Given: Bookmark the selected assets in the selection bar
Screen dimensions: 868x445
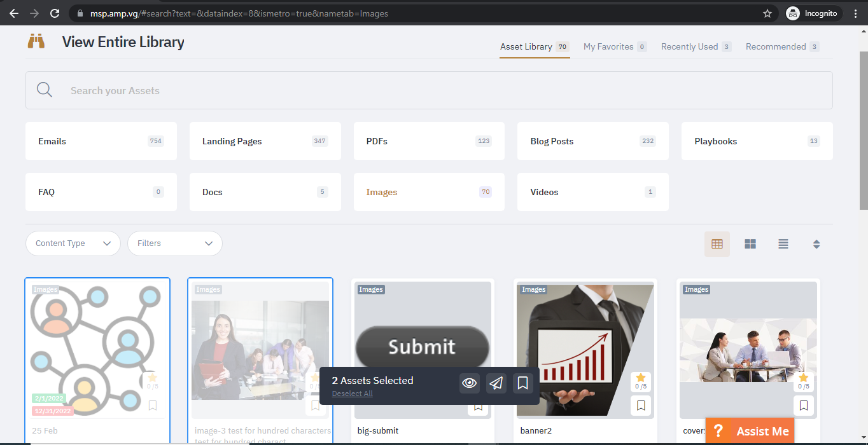Looking at the screenshot, I should 523,383.
